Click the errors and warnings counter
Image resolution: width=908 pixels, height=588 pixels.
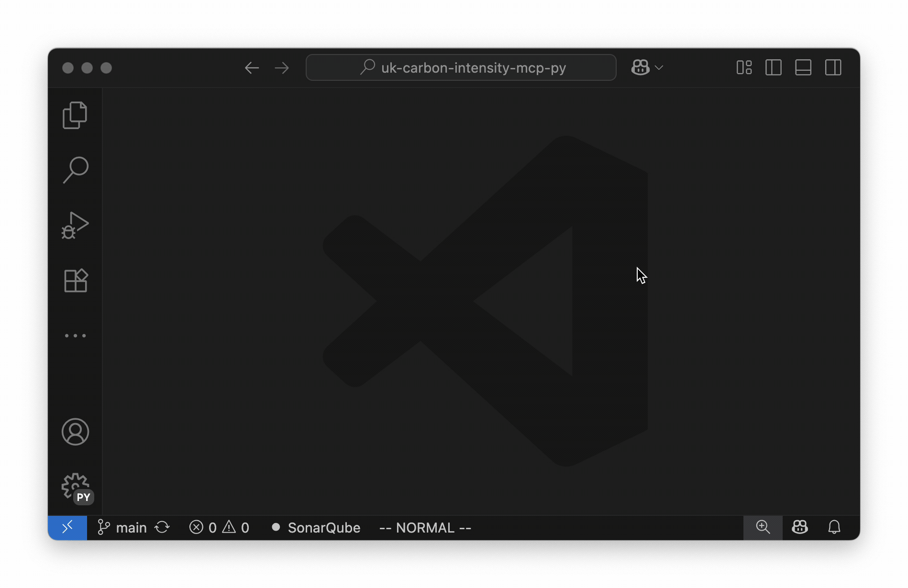[219, 527]
